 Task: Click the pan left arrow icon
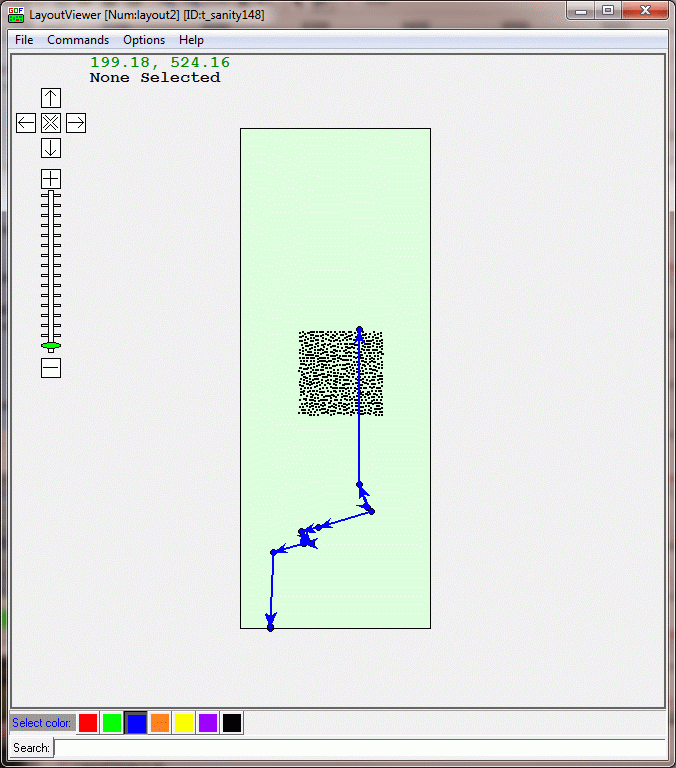pos(26,123)
